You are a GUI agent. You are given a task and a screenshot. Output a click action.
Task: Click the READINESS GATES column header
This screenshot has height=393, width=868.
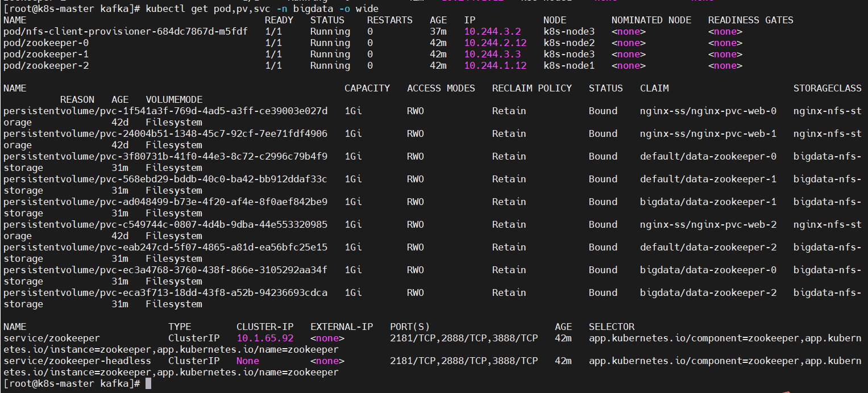[x=750, y=20]
